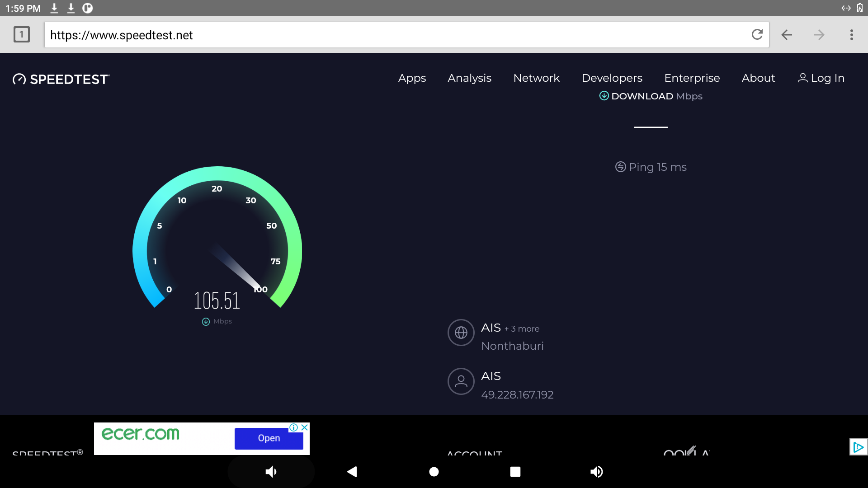
Task: Open the Network menu item
Action: pos(536,78)
